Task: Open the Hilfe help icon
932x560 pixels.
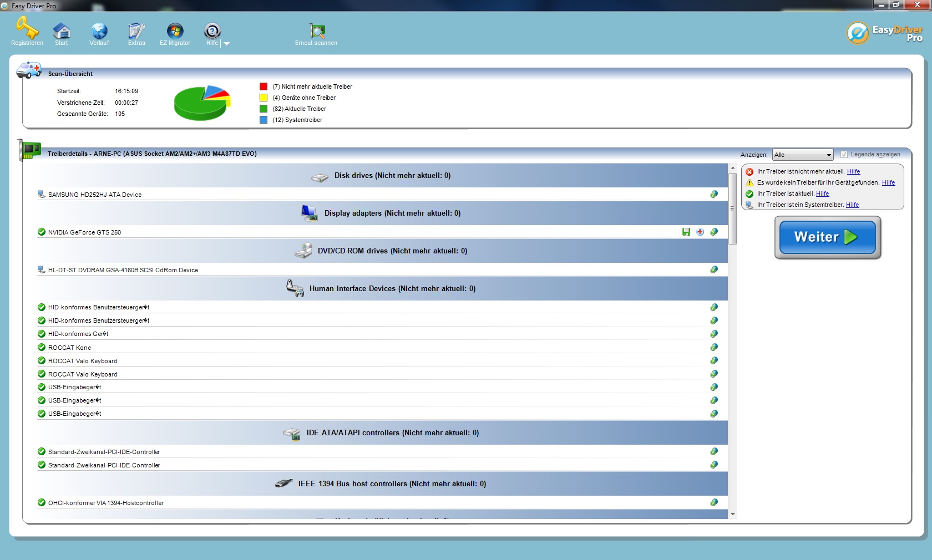Action: [212, 30]
